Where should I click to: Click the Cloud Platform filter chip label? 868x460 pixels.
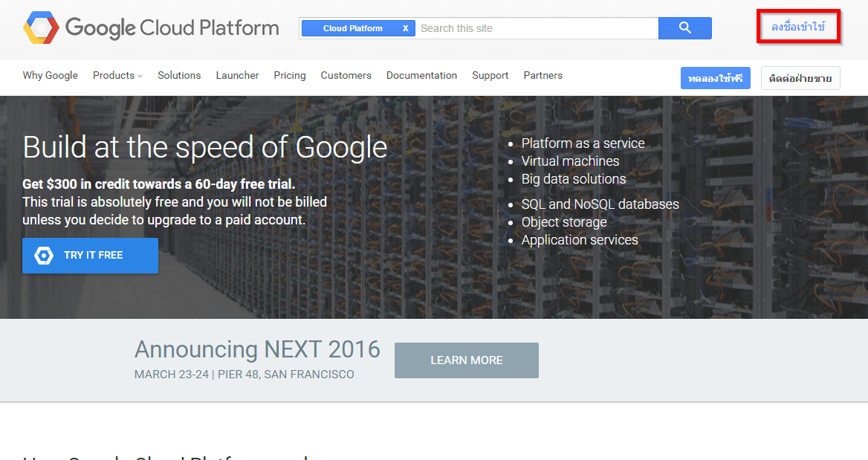[x=352, y=28]
